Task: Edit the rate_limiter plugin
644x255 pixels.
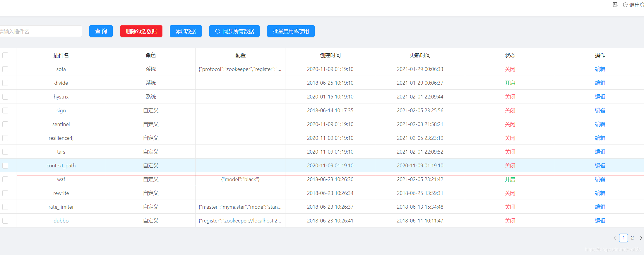Action: click(x=600, y=207)
